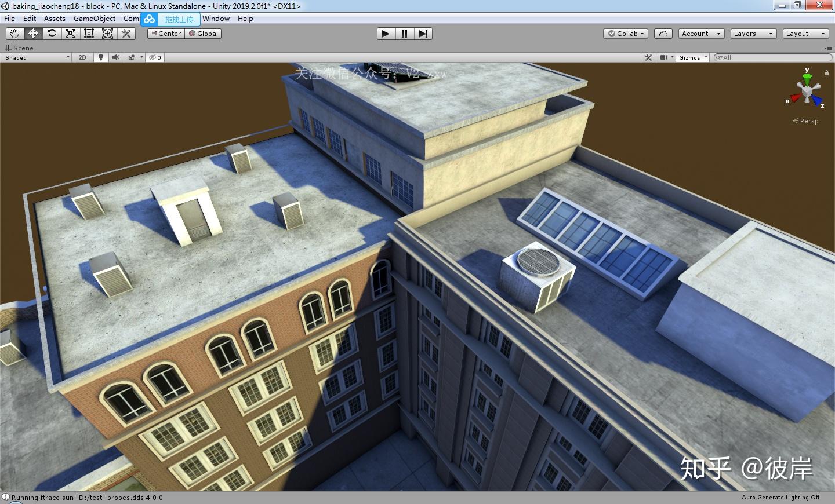Minimize the Unity window
The height and width of the screenshot is (504, 835).
coord(782,6)
